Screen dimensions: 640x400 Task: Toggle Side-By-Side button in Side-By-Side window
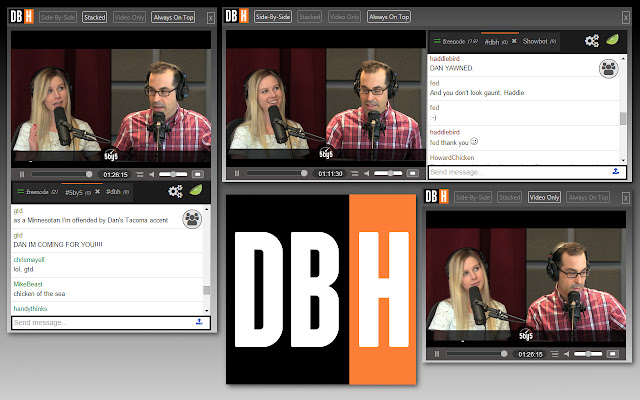[x=273, y=17]
